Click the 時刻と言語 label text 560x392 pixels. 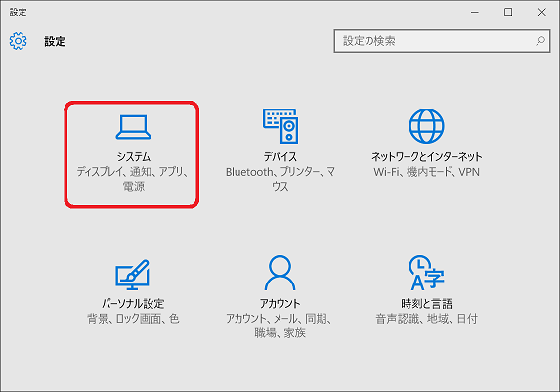pos(426,304)
